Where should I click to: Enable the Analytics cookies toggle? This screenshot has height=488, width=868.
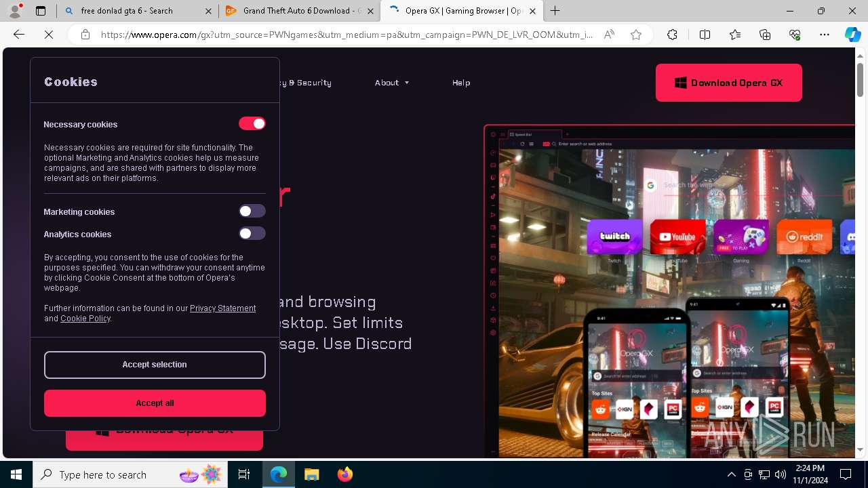pyautogui.click(x=252, y=234)
